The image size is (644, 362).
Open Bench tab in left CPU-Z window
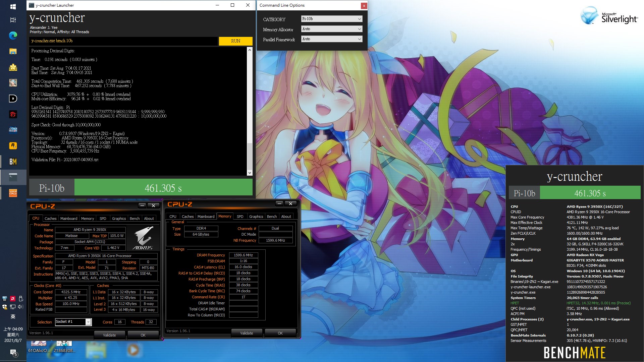point(135,219)
